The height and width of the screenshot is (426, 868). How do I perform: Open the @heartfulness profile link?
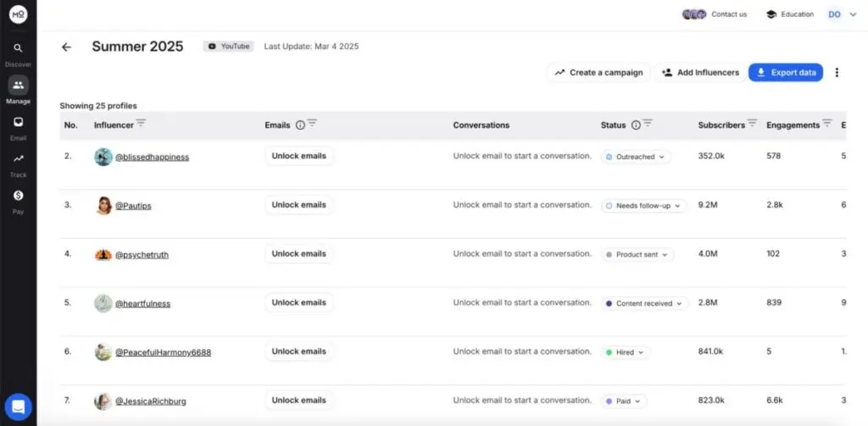pyautogui.click(x=142, y=303)
